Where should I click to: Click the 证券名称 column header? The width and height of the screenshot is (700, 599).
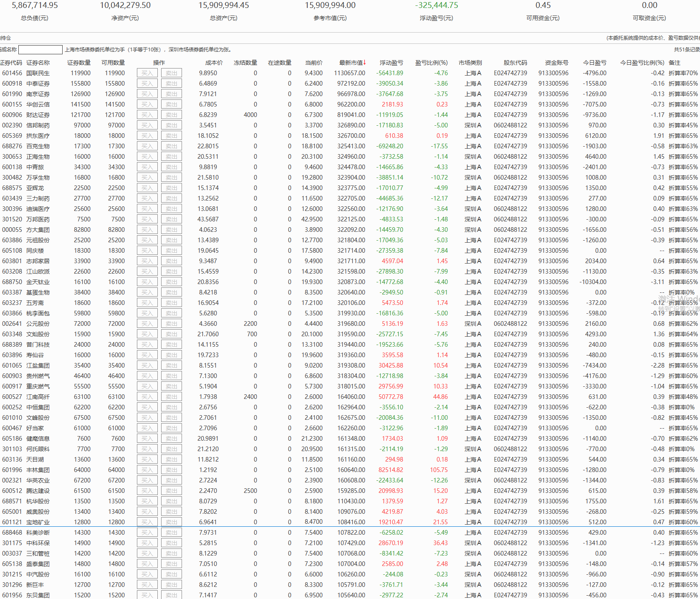38,63
